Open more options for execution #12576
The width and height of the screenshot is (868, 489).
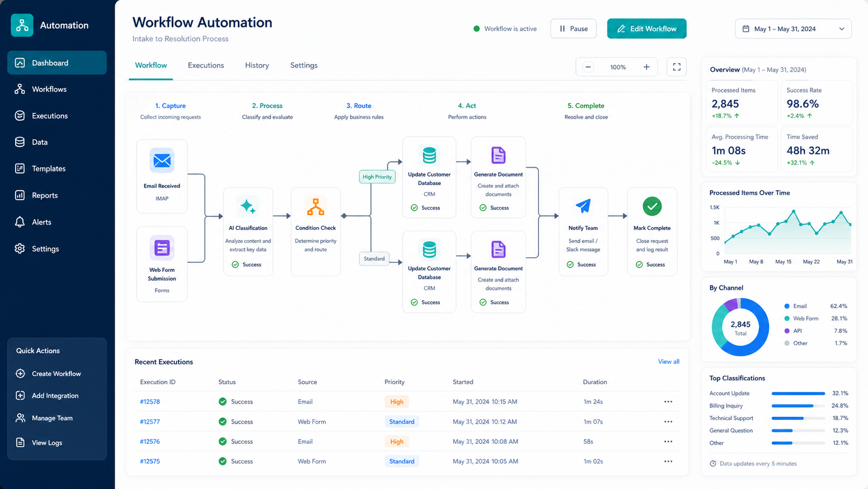click(x=668, y=441)
